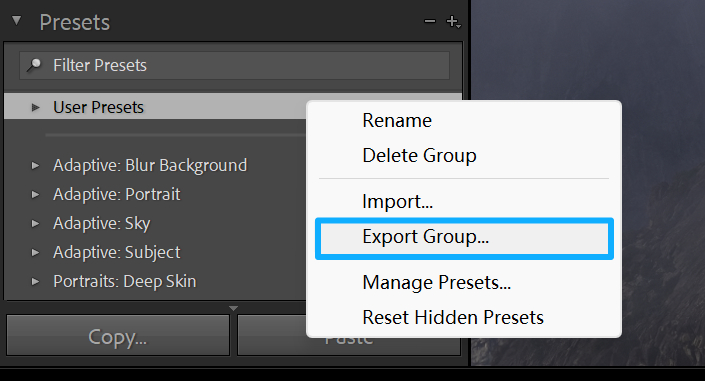Click the Filter Presets search field
Image resolution: width=705 pixels, height=381 pixels.
click(234, 66)
